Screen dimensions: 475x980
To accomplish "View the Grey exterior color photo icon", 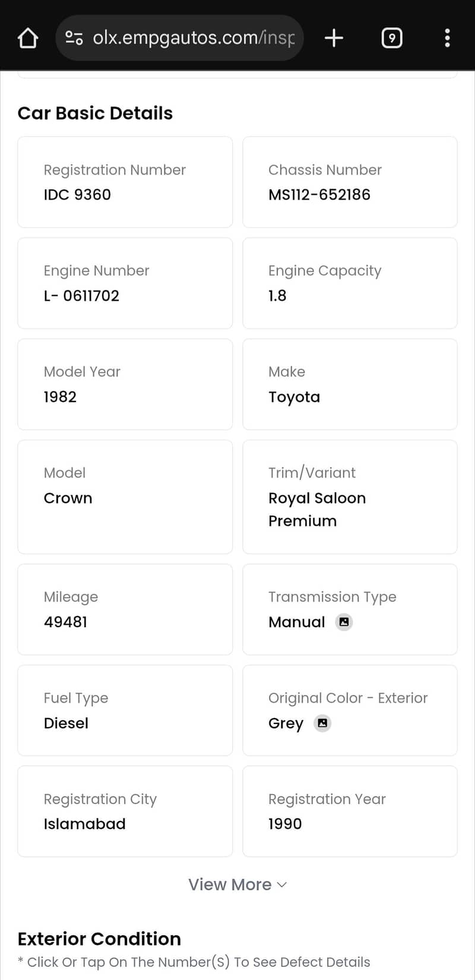I will pyautogui.click(x=322, y=723).
